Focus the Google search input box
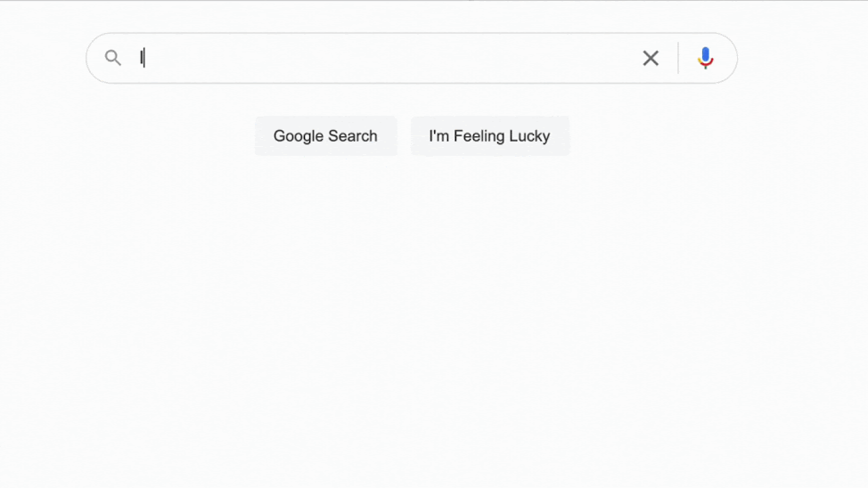This screenshot has height=488, width=868. click(x=383, y=59)
